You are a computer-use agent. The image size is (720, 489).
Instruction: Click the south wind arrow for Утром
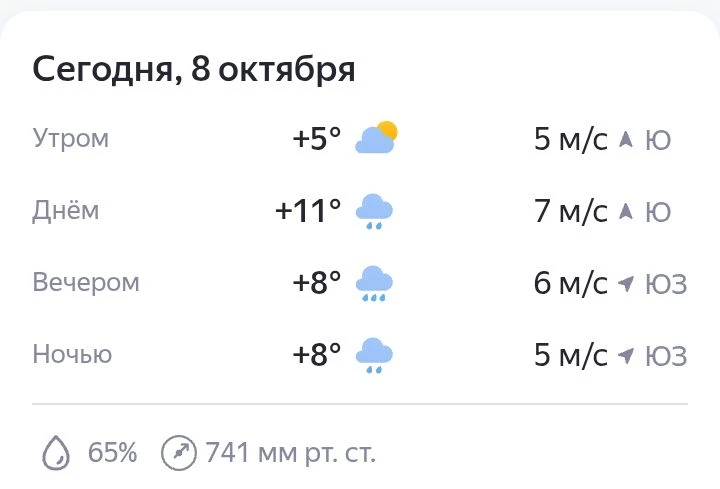(x=626, y=139)
